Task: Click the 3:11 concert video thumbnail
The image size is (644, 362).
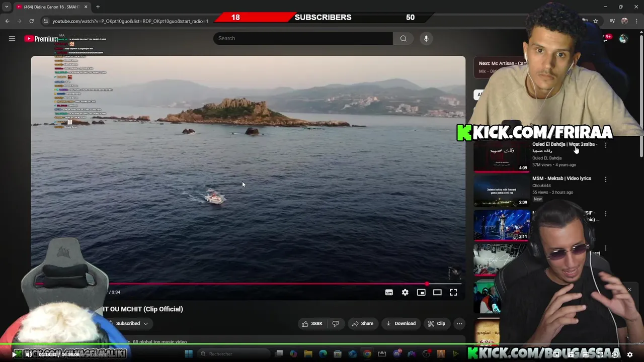Action: [x=502, y=225]
